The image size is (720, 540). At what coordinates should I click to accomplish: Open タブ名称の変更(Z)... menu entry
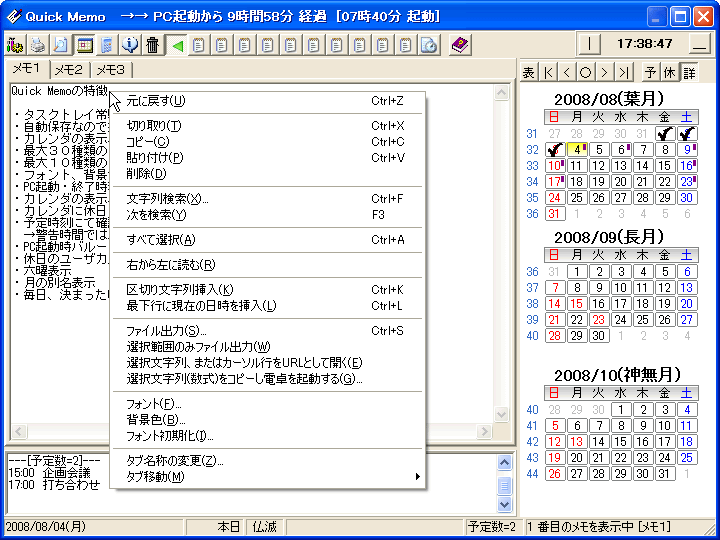(269, 461)
